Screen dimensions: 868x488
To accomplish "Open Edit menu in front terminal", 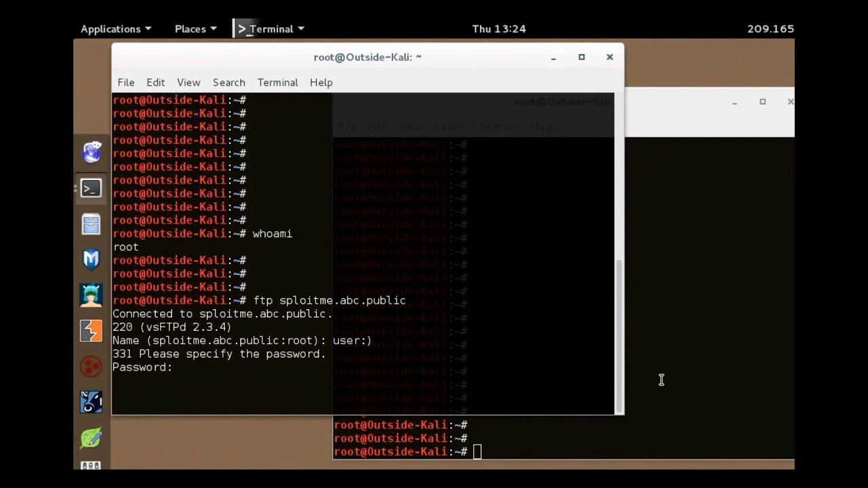I will tap(155, 82).
